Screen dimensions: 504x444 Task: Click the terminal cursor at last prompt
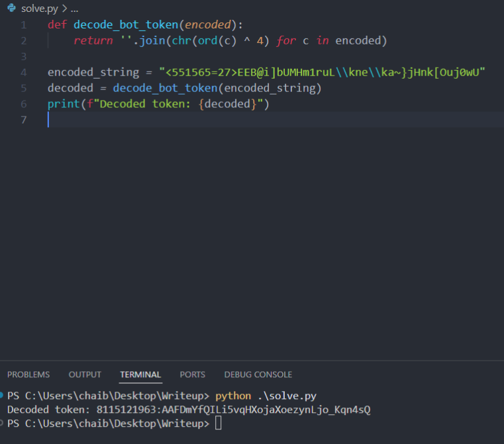point(219,423)
